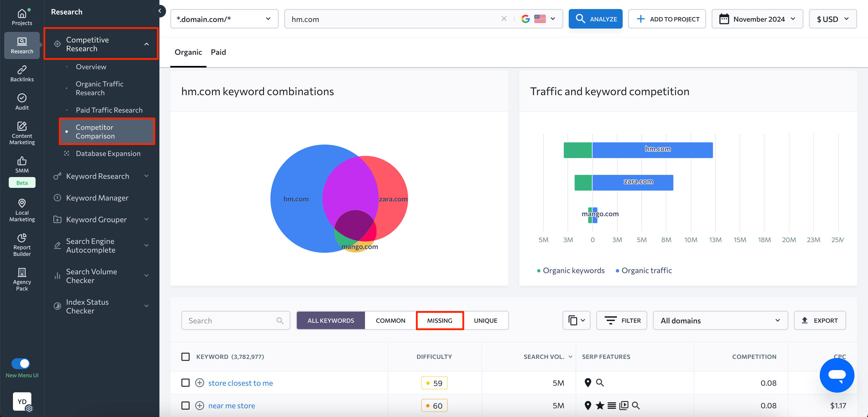Image resolution: width=868 pixels, height=417 pixels.
Task: Click the plus icon beside 'store closest to me'
Action: [200, 383]
